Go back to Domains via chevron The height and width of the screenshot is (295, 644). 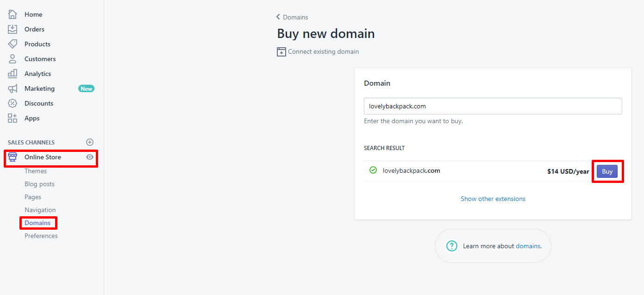tap(278, 17)
